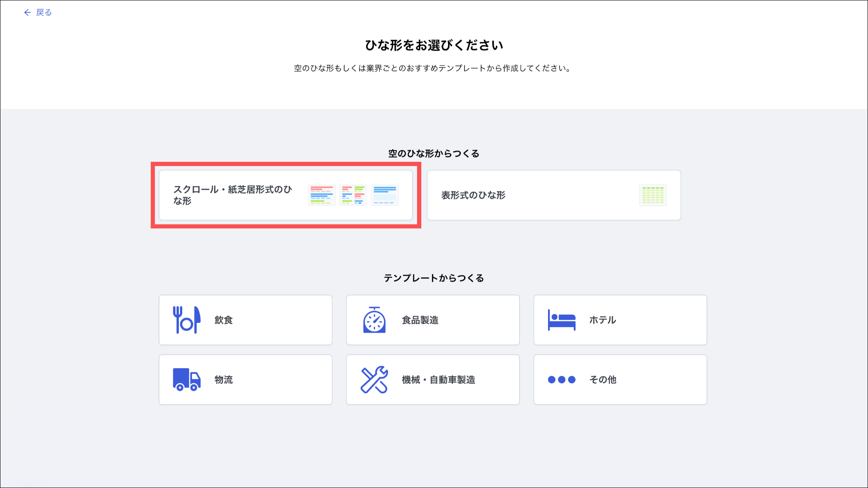Viewport: 868px width, 488px height.
Task: Pick the 物流 template label
Action: pyautogui.click(x=223, y=380)
